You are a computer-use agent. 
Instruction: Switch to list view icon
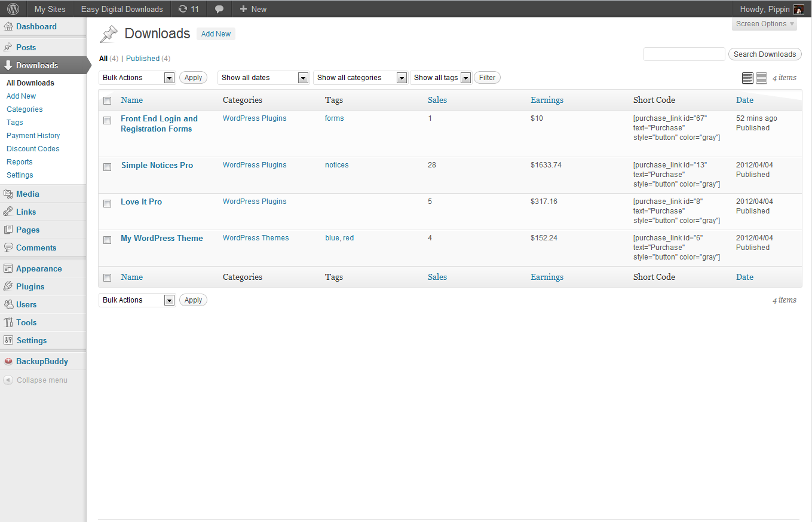pyautogui.click(x=747, y=78)
